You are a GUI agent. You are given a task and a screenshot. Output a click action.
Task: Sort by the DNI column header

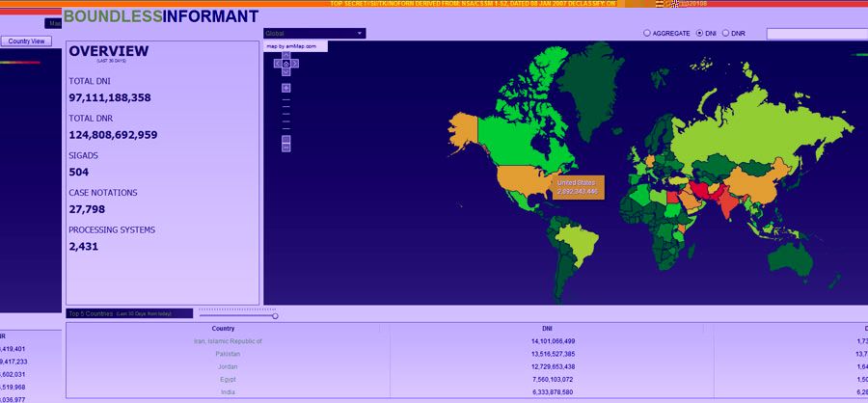click(x=547, y=328)
